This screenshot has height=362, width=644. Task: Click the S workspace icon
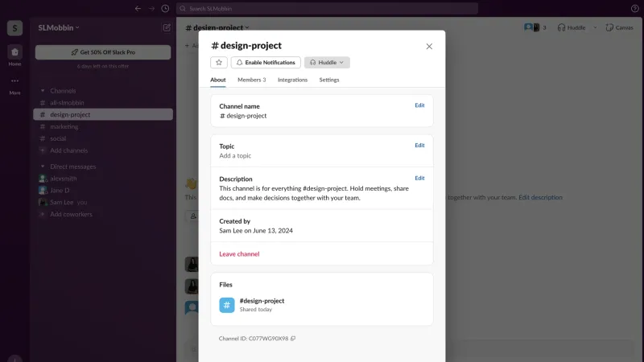coord(14,28)
